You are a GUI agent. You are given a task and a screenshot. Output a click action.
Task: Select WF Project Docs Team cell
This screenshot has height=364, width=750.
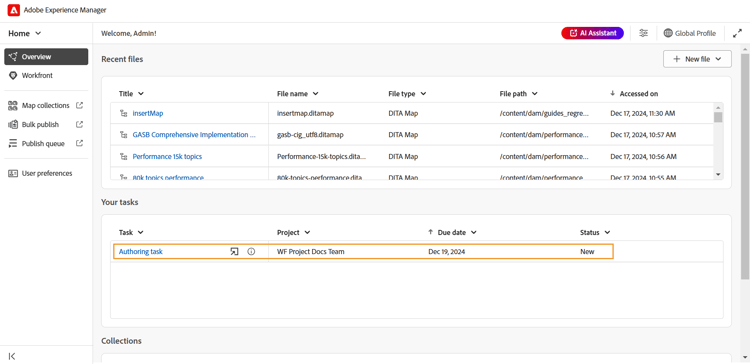310,252
